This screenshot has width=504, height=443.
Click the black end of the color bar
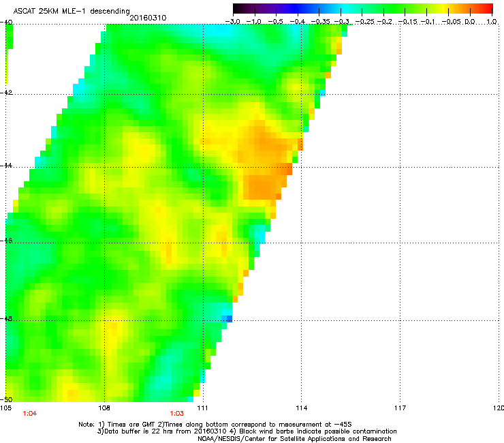[237, 8]
